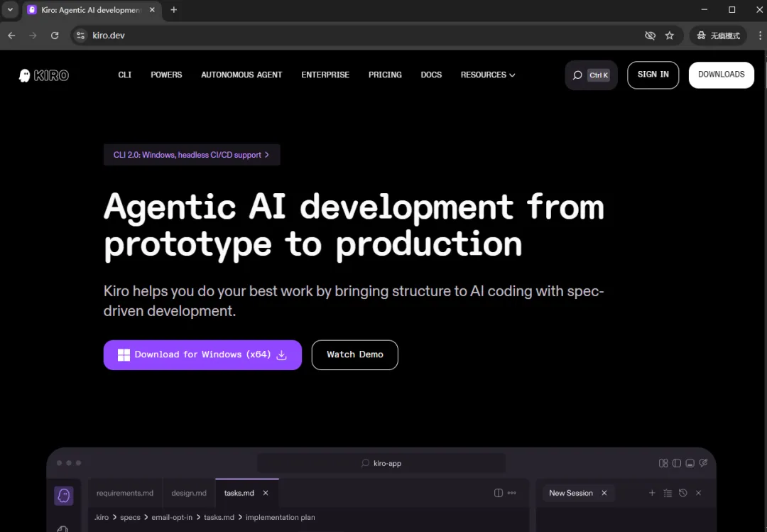Open the DOCS link
The width and height of the screenshot is (767, 532).
(x=431, y=75)
